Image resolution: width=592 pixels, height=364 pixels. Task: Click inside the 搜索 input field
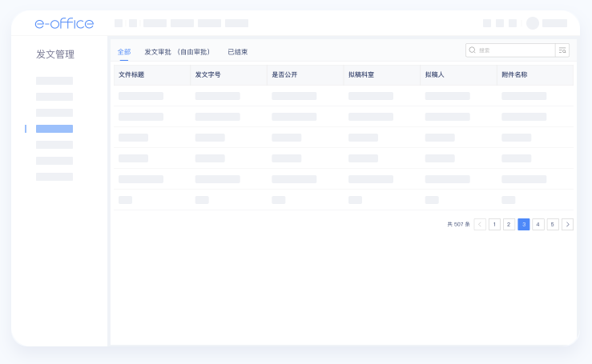pyautogui.click(x=513, y=50)
